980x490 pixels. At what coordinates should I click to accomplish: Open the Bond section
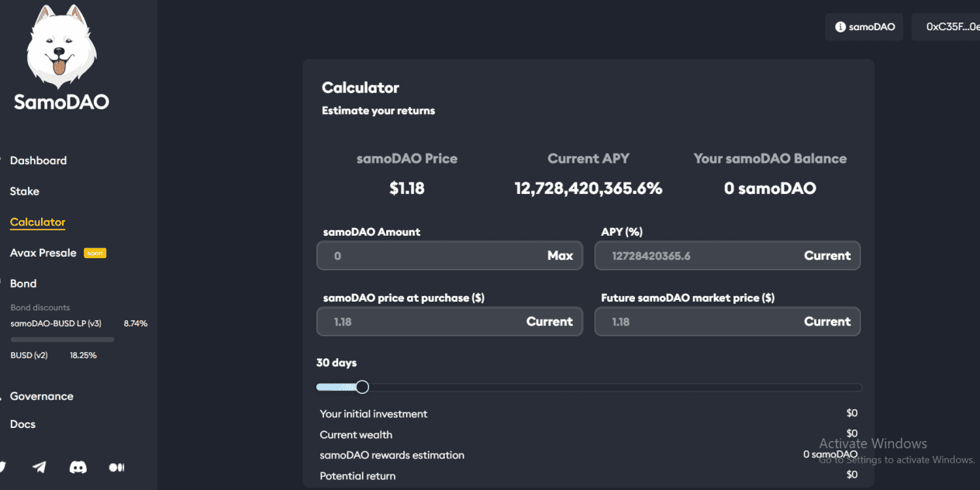click(23, 284)
